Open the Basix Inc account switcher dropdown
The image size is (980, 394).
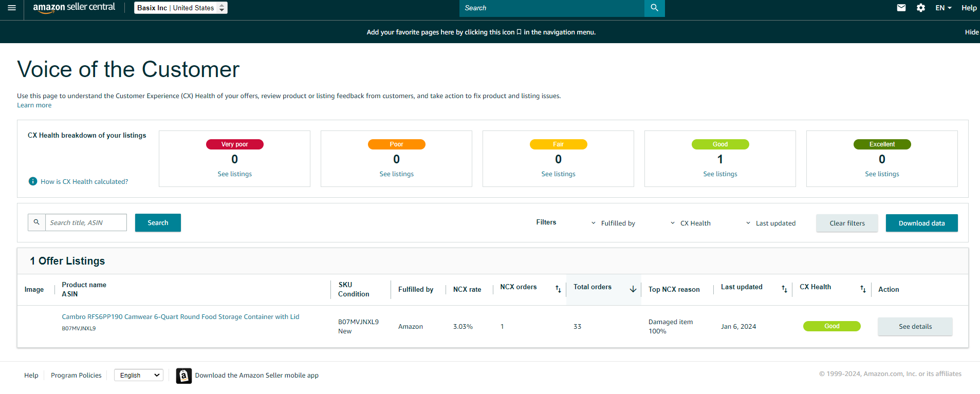(x=181, y=8)
